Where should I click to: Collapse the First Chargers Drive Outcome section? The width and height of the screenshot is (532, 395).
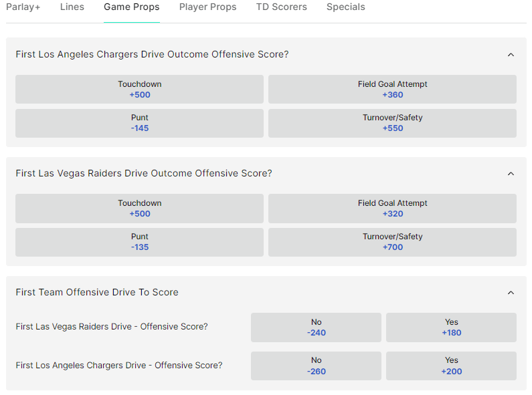tap(511, 55)
